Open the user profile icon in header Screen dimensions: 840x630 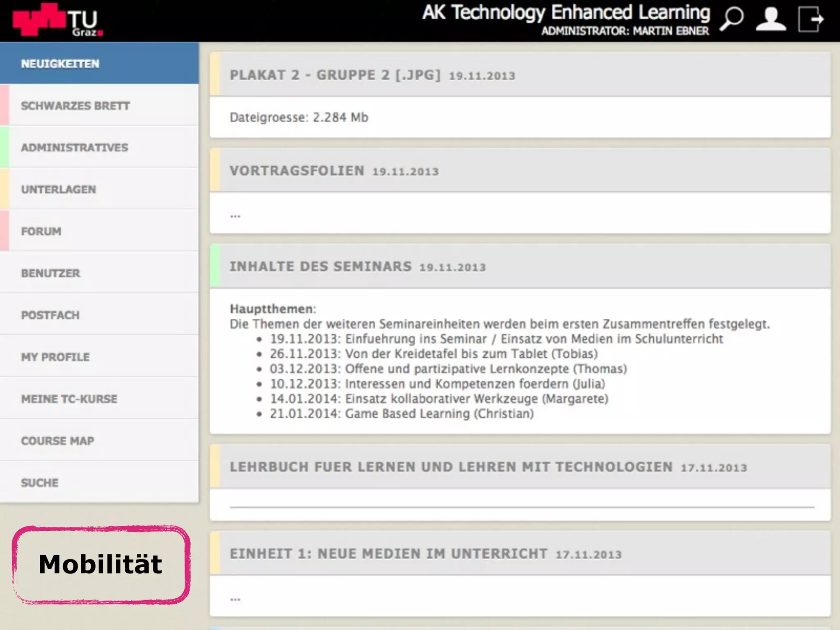pos(771,18)
